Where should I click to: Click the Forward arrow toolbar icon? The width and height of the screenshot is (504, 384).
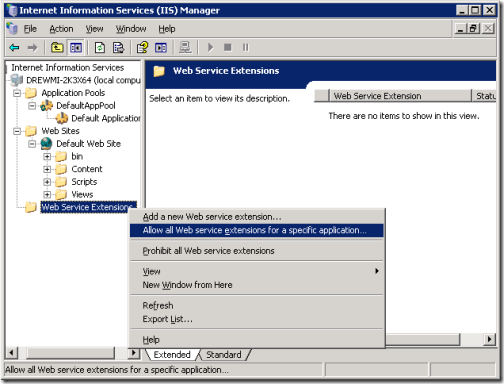(x=32, y=48)
